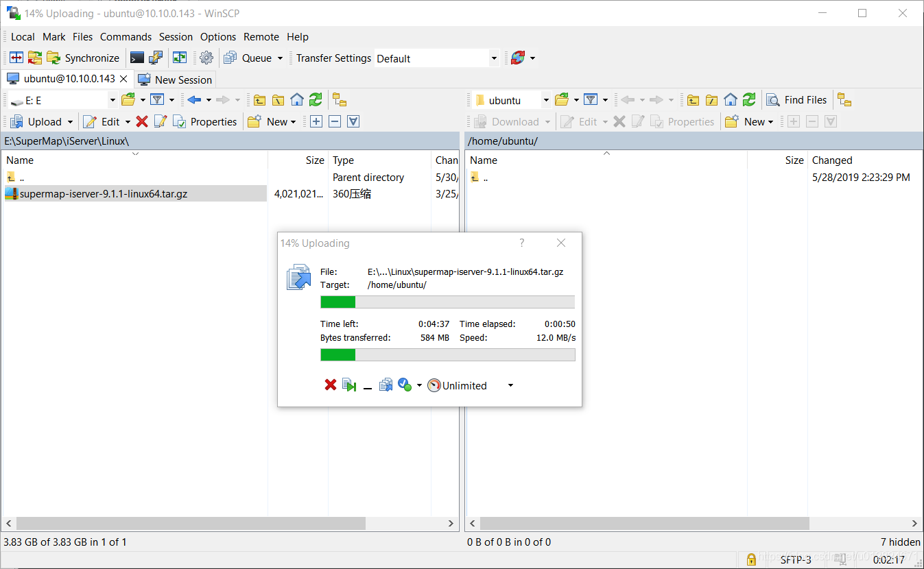Viewport: 924px width, 569px height.
Task: Move upload to background queue icon
Action: [x=386, y=385]
